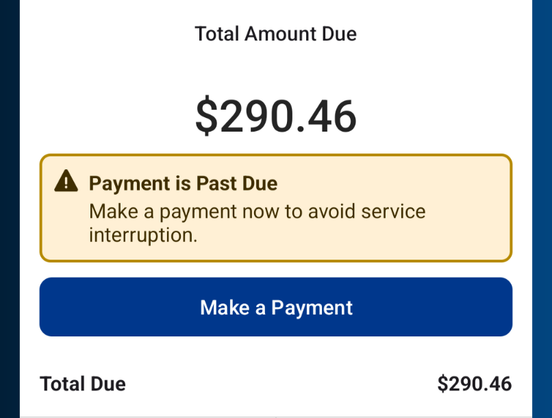This screenshot has height=418, width=552.
Task: Click the word "interruption." in the alert
Action: [143, 235]
